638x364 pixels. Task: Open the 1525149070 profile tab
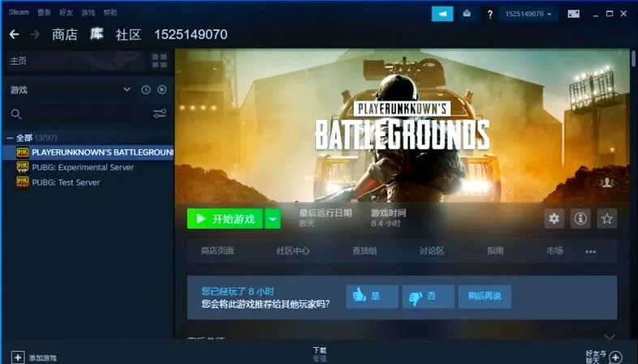191,35
